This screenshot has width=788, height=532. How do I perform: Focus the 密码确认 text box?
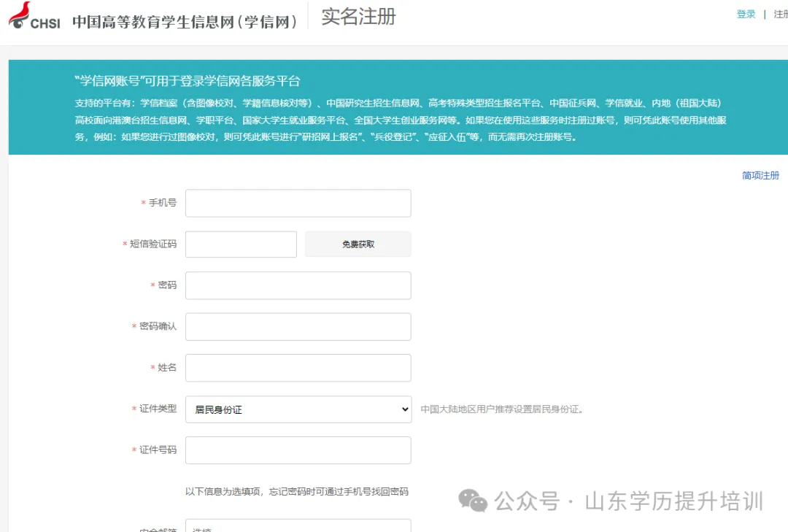pos(298,327)
